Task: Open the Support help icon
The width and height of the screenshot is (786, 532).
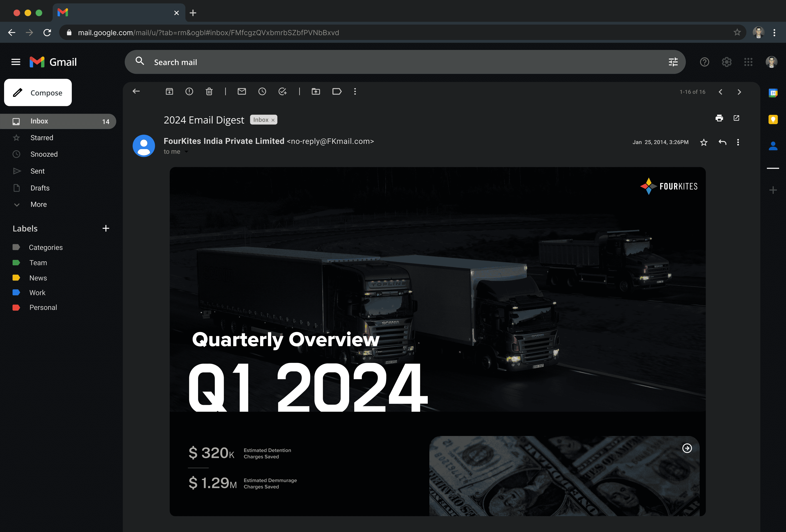Action: [704, 62]
